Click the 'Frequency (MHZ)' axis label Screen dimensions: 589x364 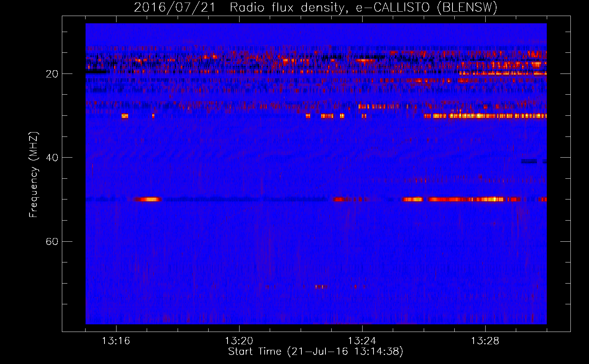(33, 175)
